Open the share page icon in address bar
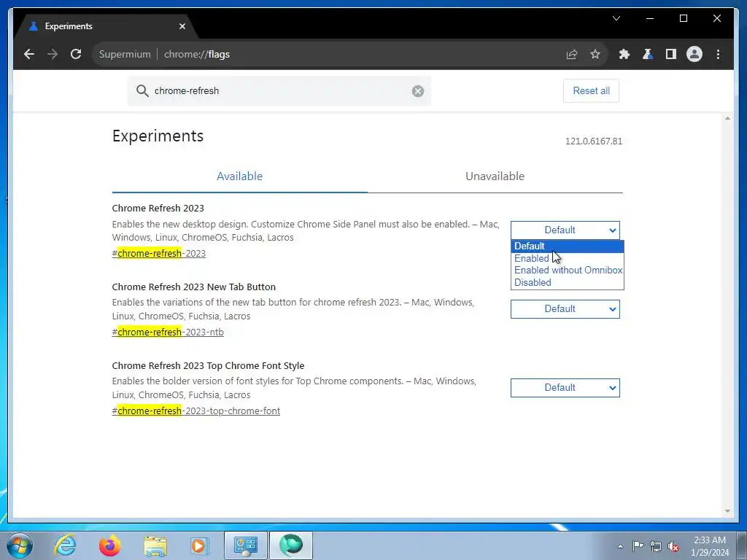Screen dimensions: 747x560 click(x=572, y=54)
